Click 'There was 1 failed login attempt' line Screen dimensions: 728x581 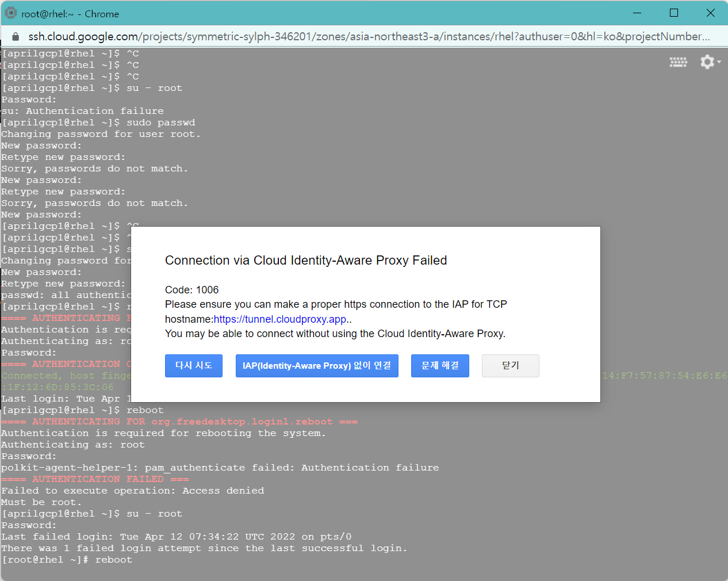pyautogui.click(x=204, y=548)
